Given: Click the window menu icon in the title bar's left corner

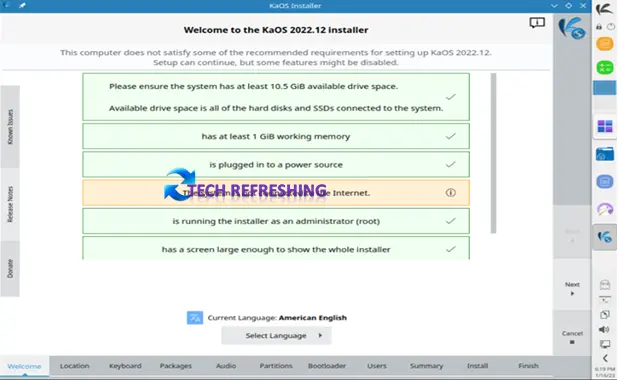Looking at the screenshot, I should pos(7,6).
